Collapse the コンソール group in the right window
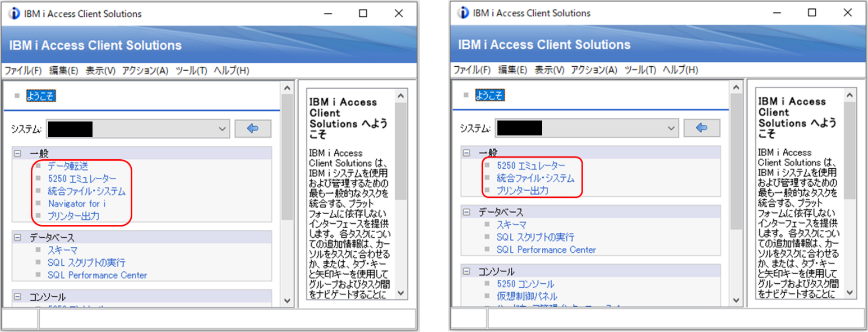 [467, 271]
